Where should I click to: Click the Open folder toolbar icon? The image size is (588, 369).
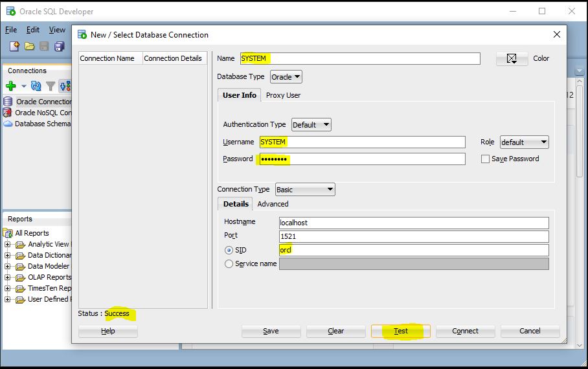coord(29,46)
